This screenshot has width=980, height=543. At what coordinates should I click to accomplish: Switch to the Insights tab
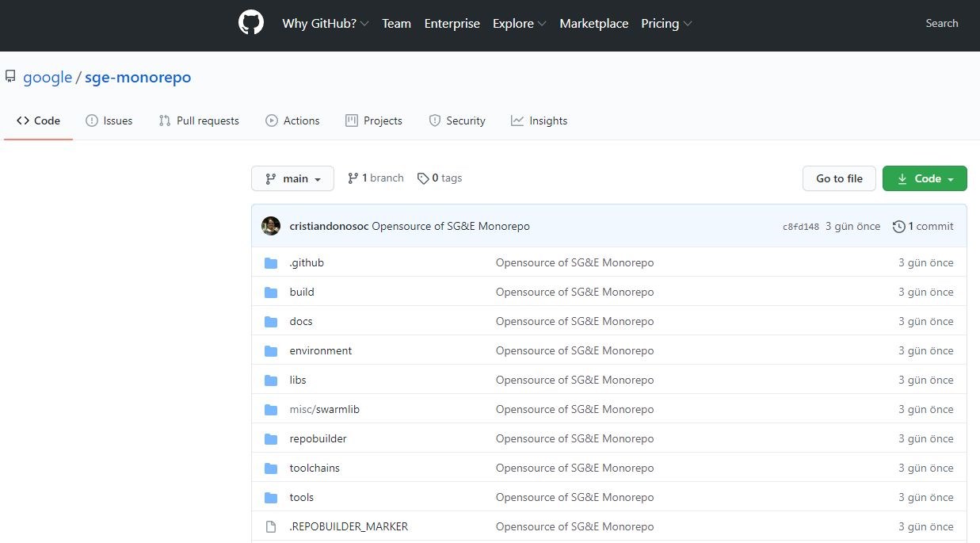540,120
